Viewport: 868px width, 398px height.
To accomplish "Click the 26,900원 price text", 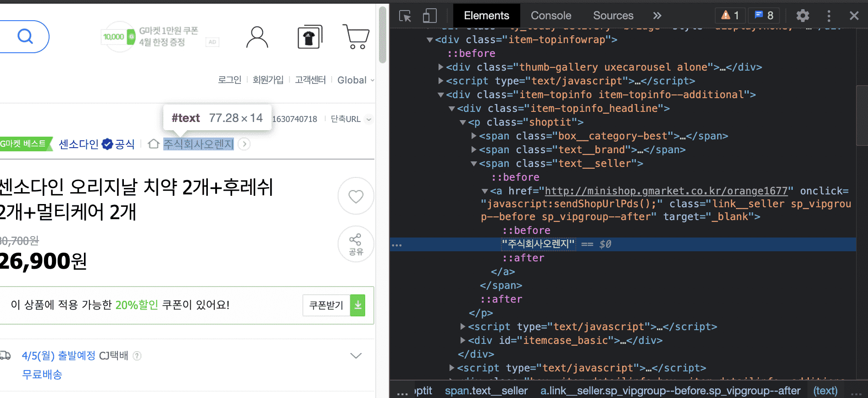I will (x=43, y=261).
